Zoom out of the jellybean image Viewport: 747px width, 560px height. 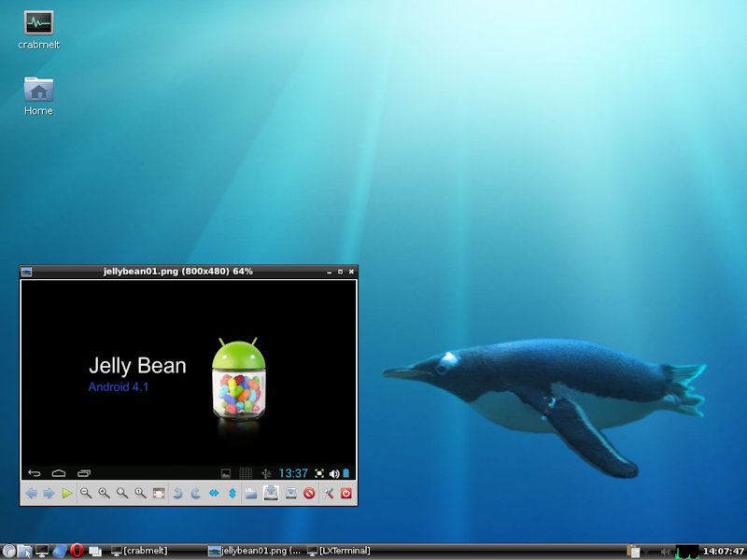click(86, 493)
